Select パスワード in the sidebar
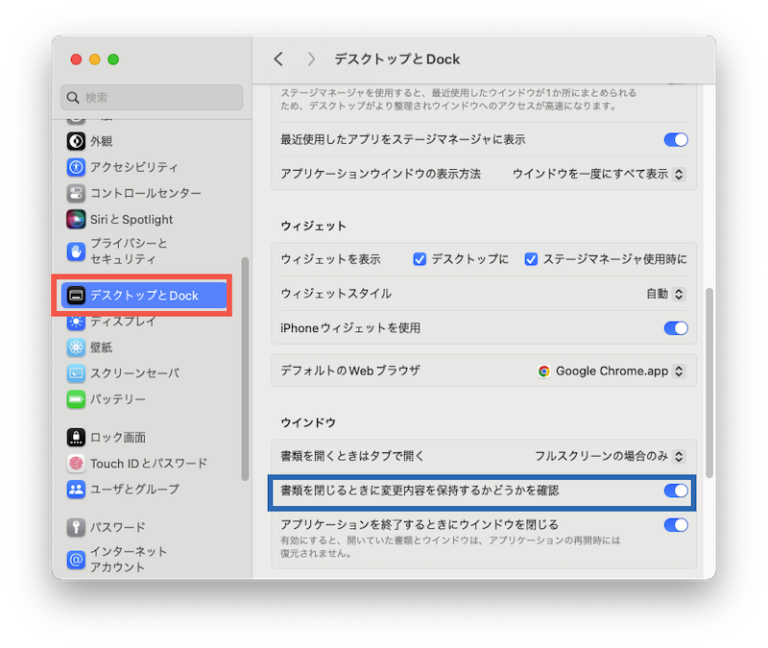Viewport: 768px width, 648px height. tap(118, 527)
